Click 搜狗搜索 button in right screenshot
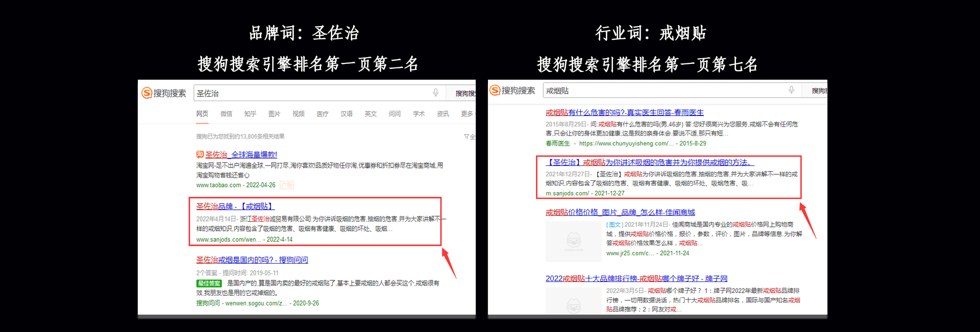The width and height of the screenshot is (980, 332). pyautogui.click(x=815, y=90)
